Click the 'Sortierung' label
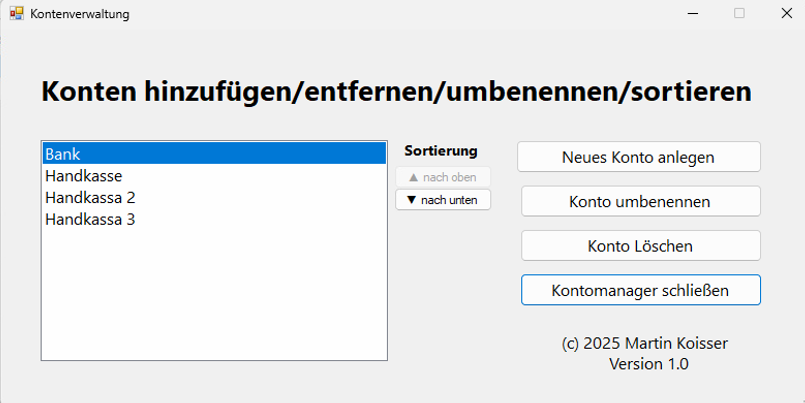805x403 pixels. coord(441,151)
